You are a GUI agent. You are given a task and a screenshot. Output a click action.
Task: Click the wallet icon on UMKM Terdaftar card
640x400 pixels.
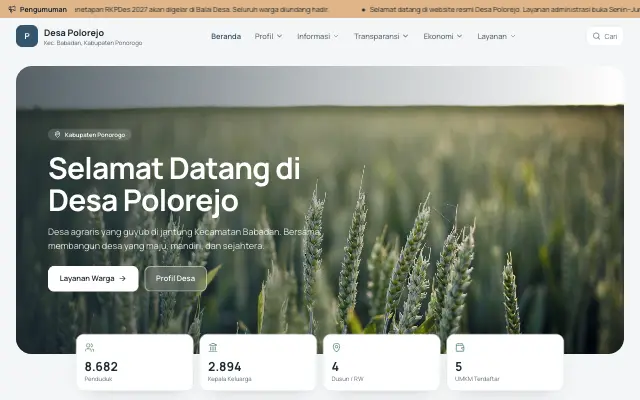460,347
